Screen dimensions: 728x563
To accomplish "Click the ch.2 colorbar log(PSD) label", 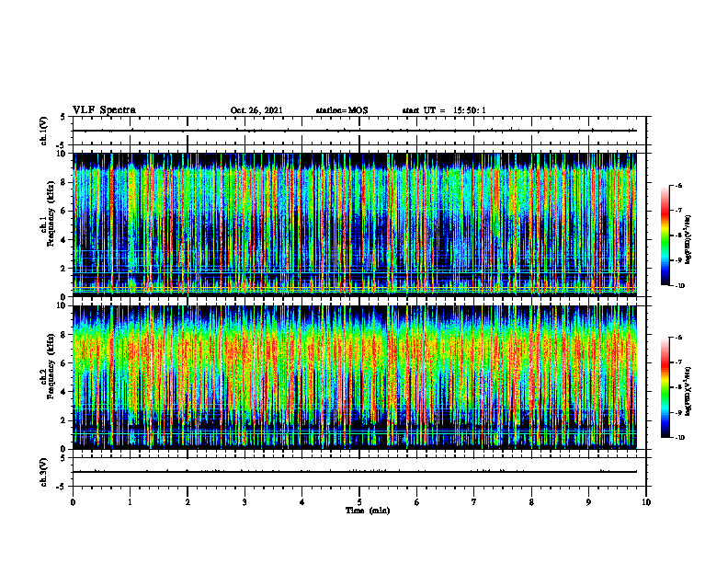I will coord(688,392).
